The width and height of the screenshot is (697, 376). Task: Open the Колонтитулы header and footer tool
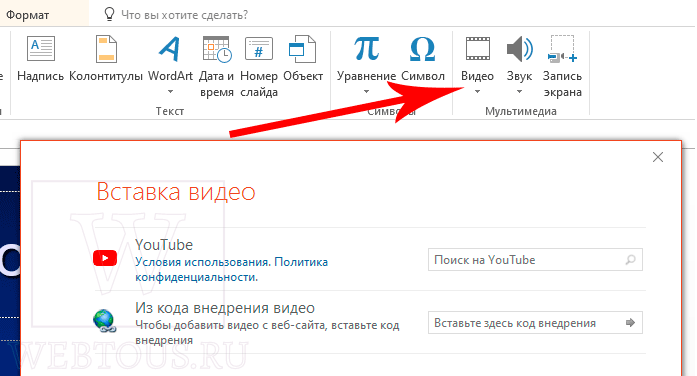[106, 48]
